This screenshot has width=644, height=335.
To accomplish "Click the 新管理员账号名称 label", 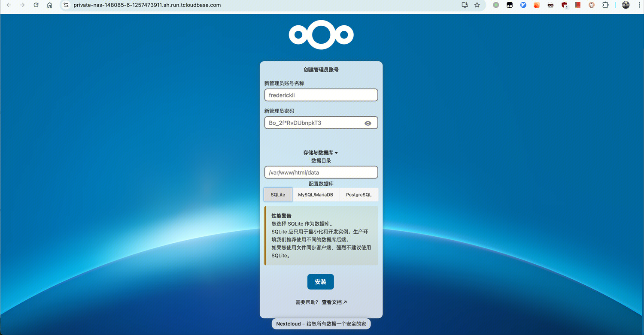I will tap(284, 83).
